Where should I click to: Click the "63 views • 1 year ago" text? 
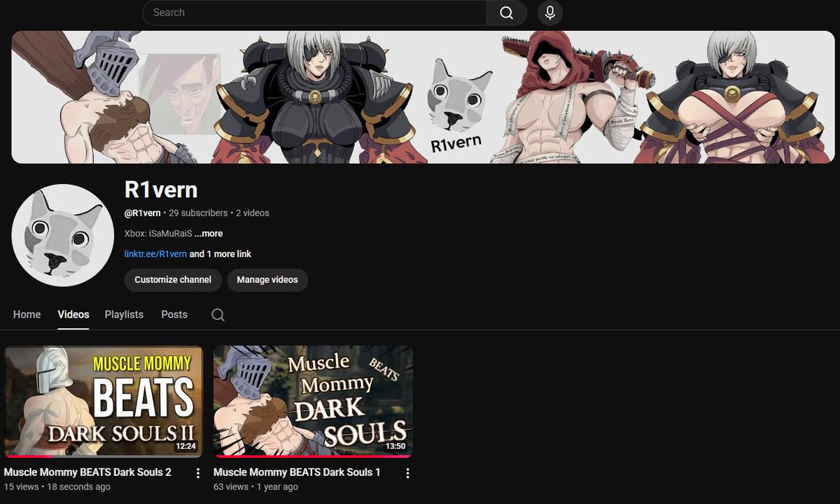(x=255, y=486)
